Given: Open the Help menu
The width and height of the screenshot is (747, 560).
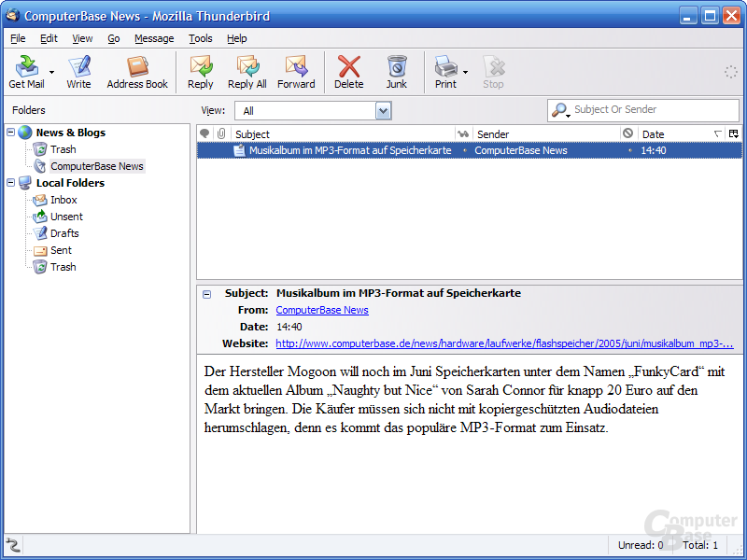Looking at the screenshot, I should tap(237, 38).
